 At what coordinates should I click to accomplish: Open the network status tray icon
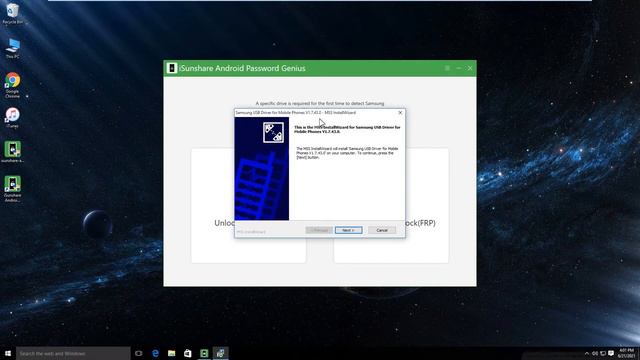coord(603,353)
